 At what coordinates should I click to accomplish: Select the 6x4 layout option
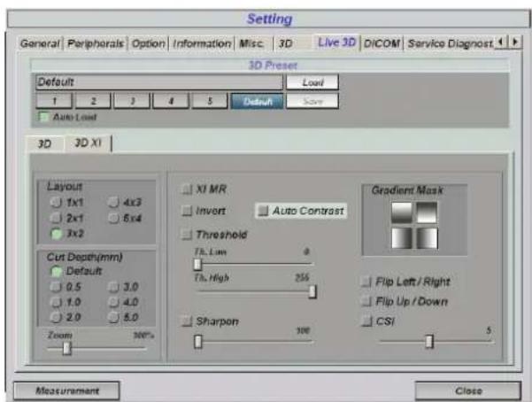[x=113, y=218]
